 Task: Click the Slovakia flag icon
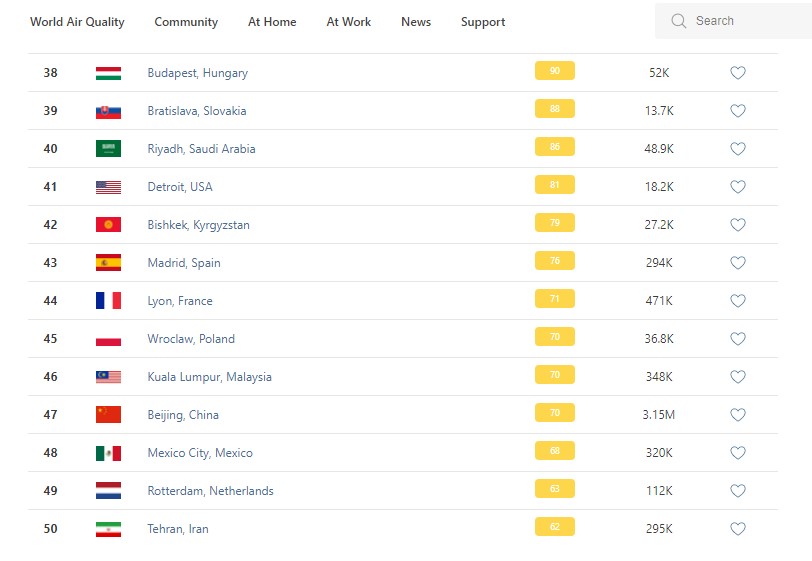click(x=108, y=111)
